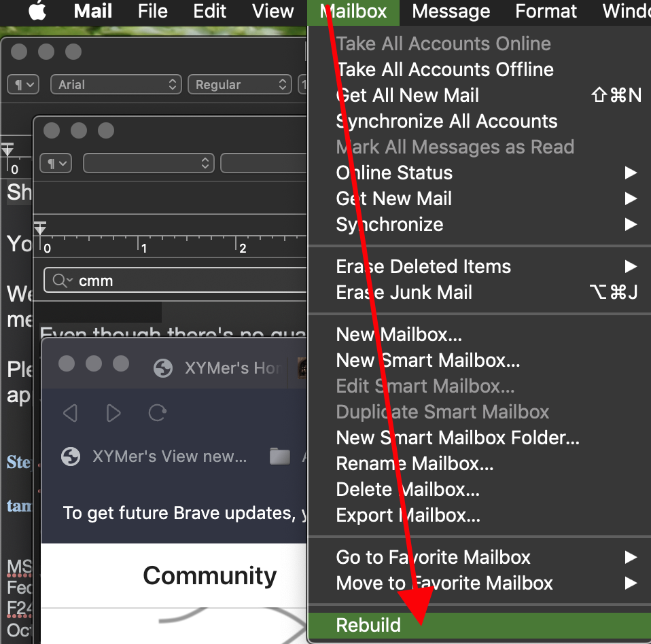The image size is (651, 644).
Task: Open the Regular font style dropdown
Action: click(240, 84)
